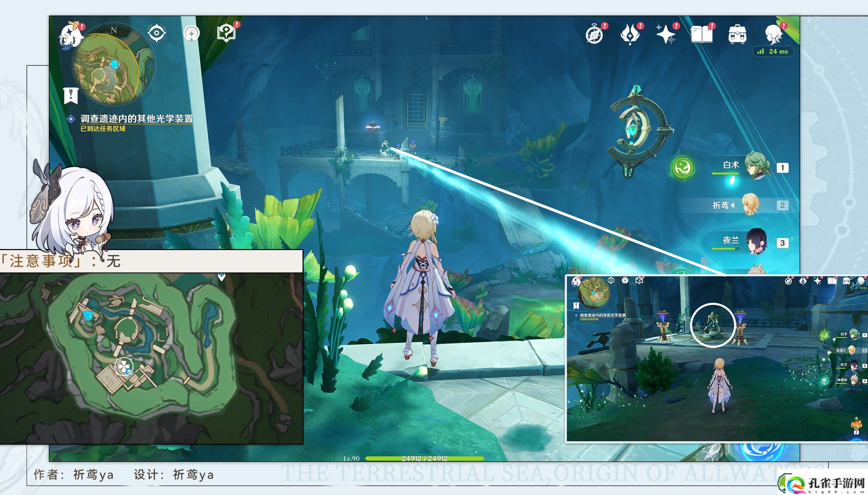The height and width of the screenshot is (495, 868).
Task: Click the quest bookmark icon in inset screenshot
Action: pyautogui.click(x=576, y=306)
